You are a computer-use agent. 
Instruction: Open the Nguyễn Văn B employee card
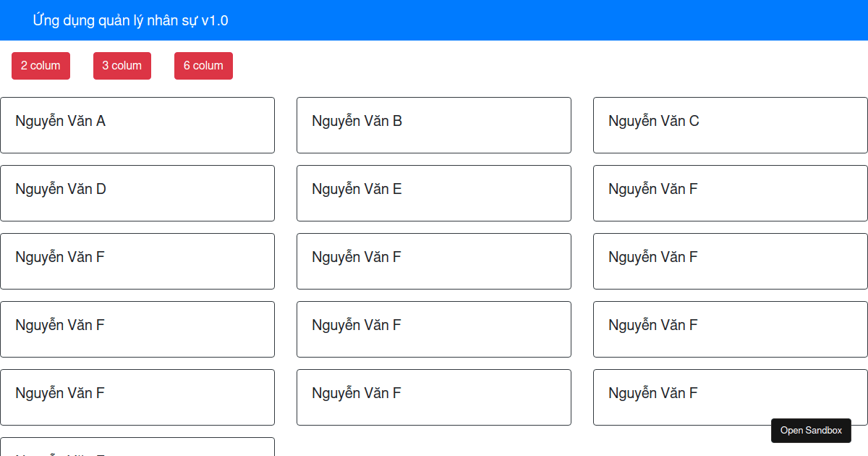pyautogui.click(x=434, y=125)
